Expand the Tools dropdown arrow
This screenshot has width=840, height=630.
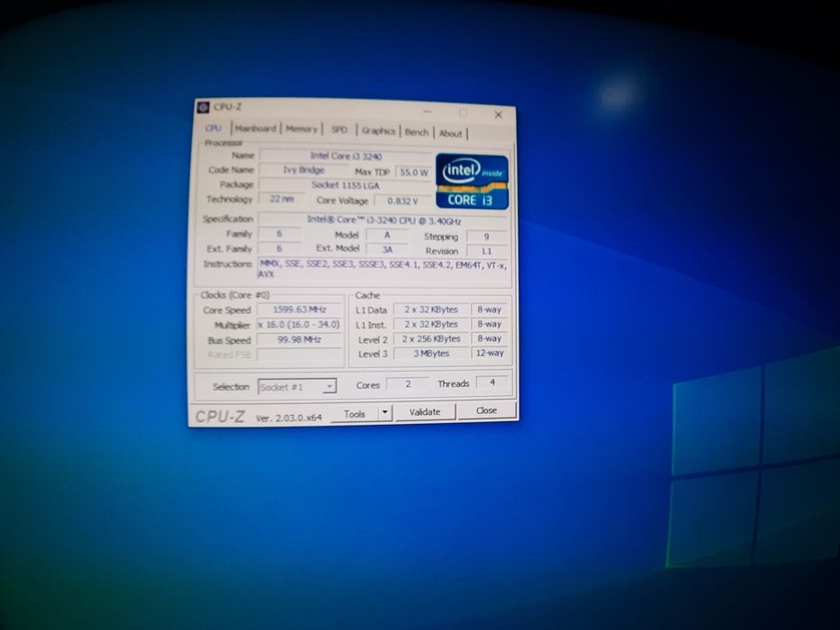tap(385, 413)
